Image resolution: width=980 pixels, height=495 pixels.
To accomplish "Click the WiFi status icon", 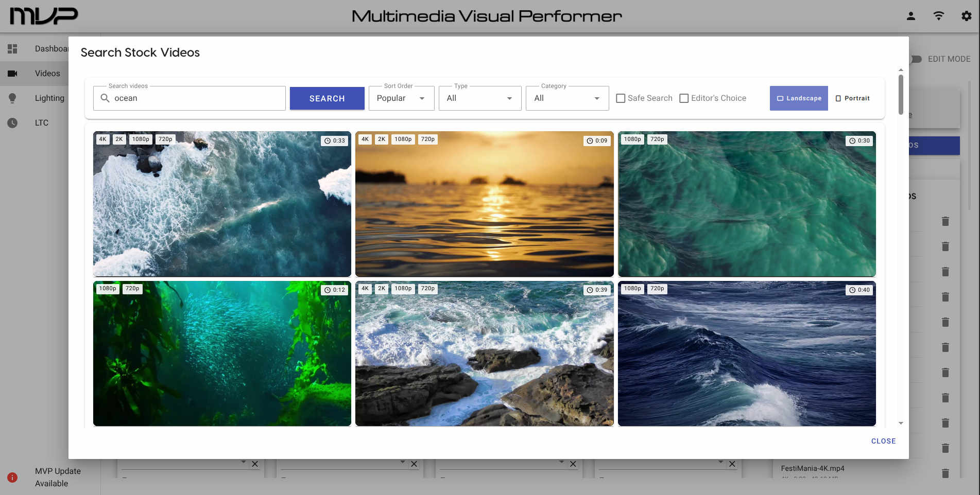I will [938, 16].
